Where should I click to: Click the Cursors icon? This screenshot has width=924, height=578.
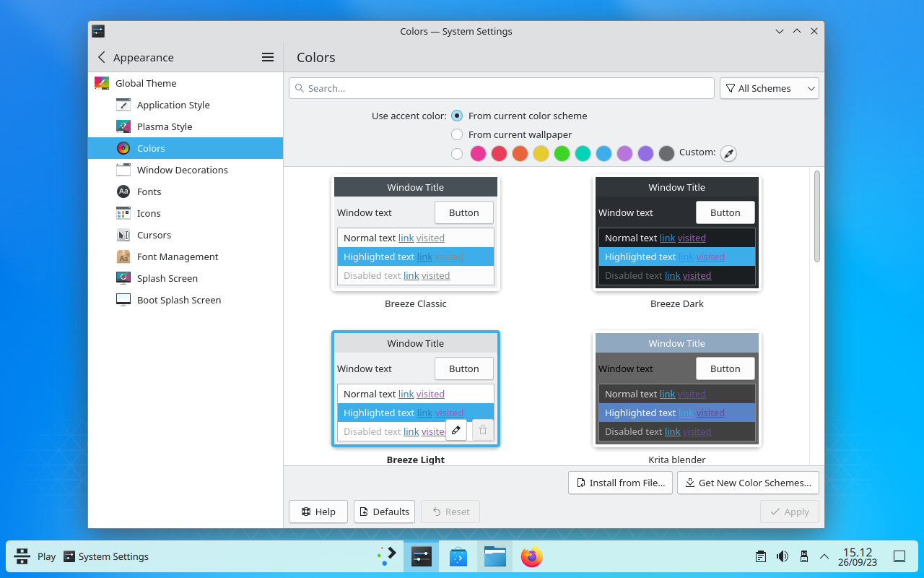point(123,235)
